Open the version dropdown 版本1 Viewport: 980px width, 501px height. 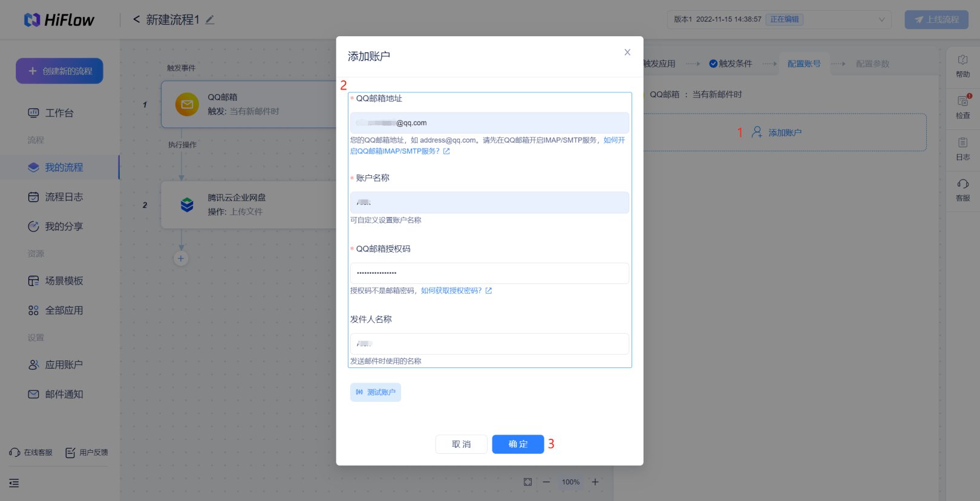click(x=779, y=19)
